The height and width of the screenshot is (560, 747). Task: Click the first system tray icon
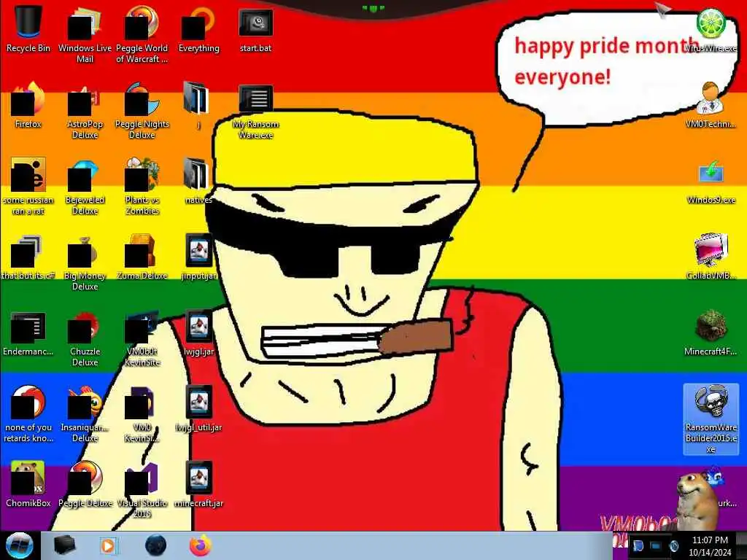pos(638,545)
